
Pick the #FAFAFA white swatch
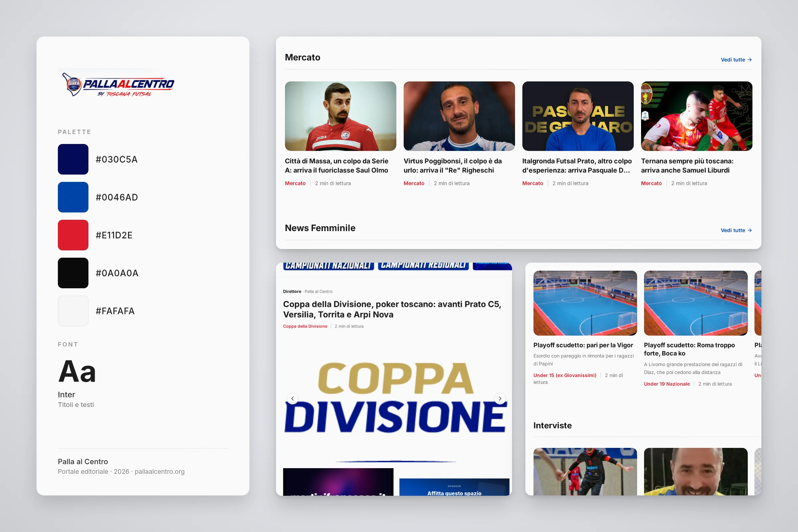73,311
